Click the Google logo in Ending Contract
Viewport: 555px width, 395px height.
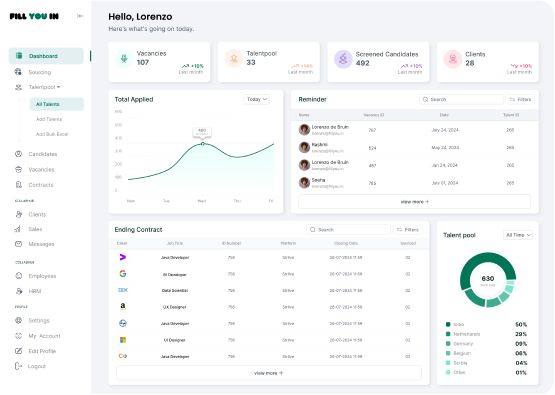click(123, 274)
